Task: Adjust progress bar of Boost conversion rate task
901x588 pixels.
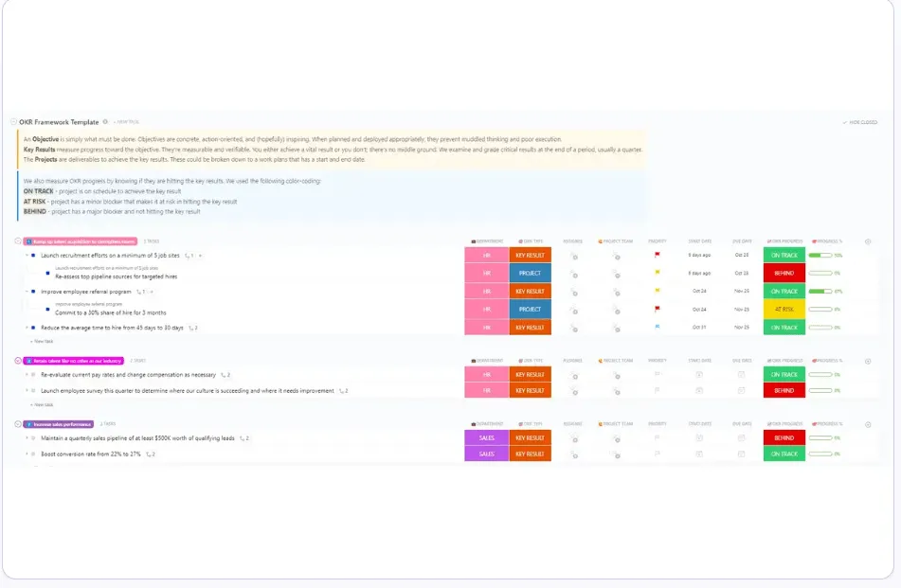Action: click(820, 454)
